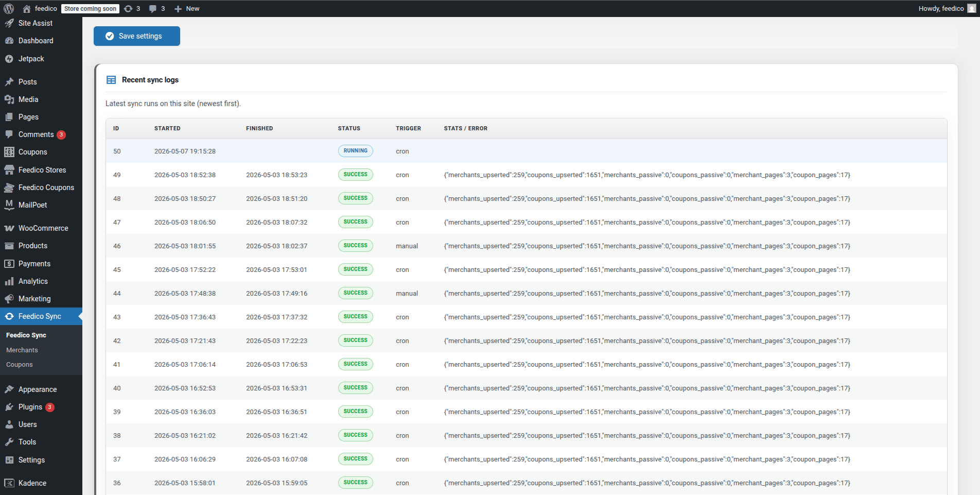
Task: Click the Feedico Coupons tag icon
Action: [x=9, y=187]
